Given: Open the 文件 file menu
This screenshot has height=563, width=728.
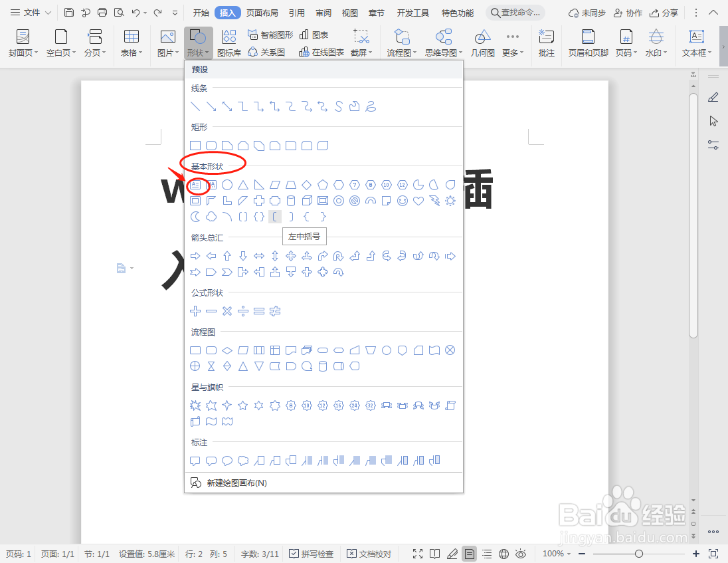Looking at the screenshot, I should coord(31,13).
